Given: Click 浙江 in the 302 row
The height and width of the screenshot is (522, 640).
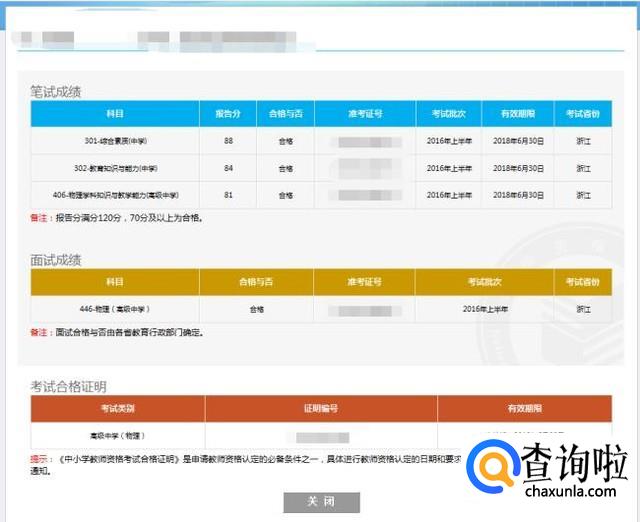Looking at the screenshot, I should click(x=583, y=168).
